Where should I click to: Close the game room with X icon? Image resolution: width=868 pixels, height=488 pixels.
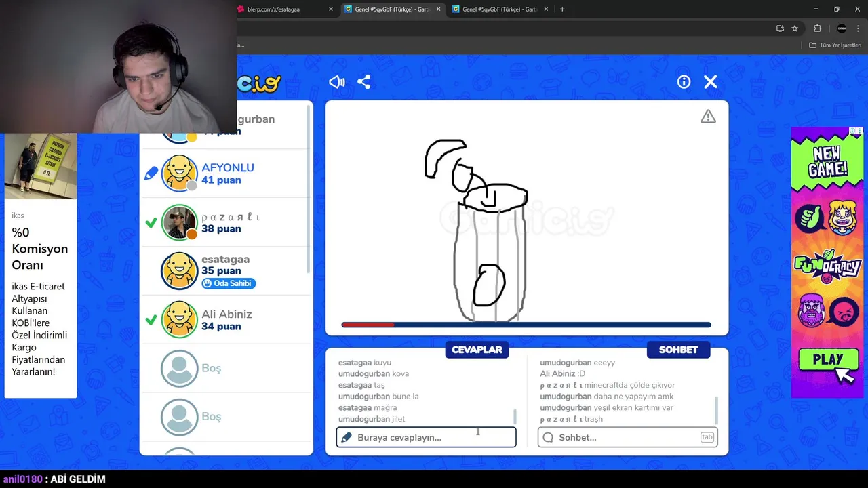click(x=711, y=82)
